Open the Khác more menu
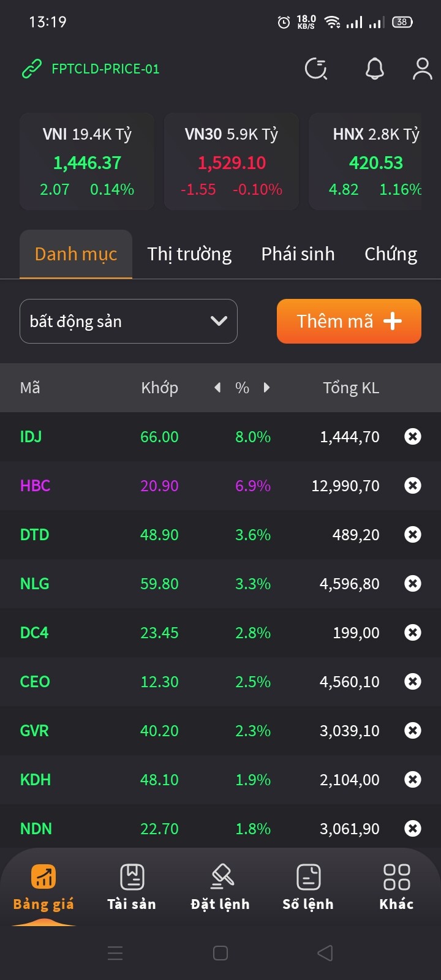441x980 pixels. 396,886
